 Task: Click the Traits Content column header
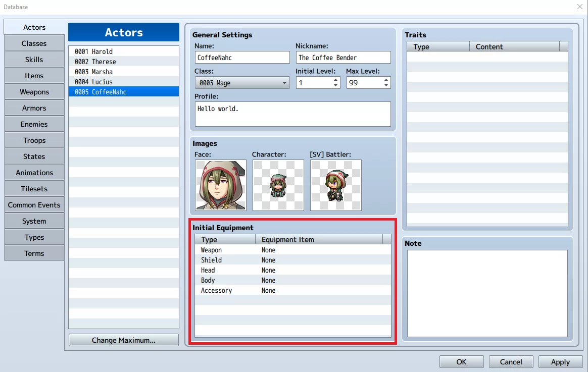(x=514, y=46)
